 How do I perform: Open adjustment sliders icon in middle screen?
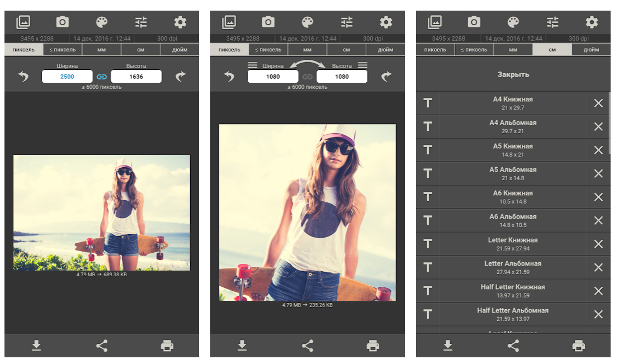[x=347, y=22]
